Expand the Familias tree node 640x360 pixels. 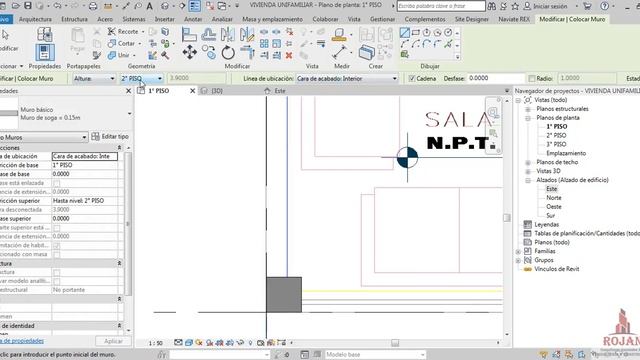click(518, 251)
